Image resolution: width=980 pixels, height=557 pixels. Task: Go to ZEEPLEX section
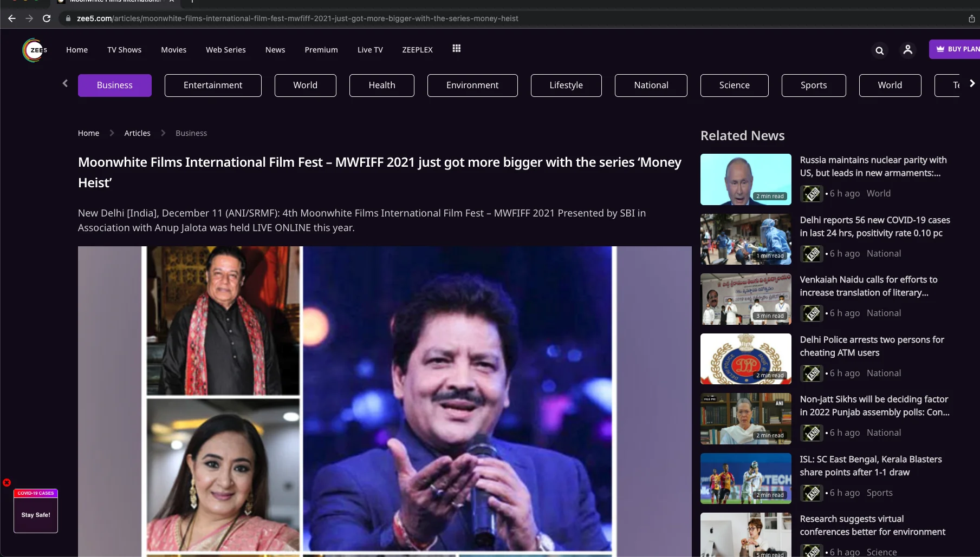(x=417, y=50)
